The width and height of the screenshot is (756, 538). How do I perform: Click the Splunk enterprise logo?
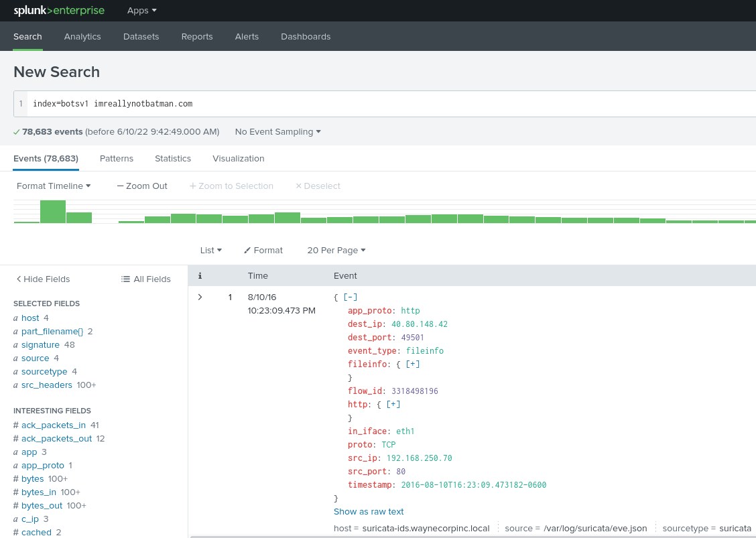point(59,10)
